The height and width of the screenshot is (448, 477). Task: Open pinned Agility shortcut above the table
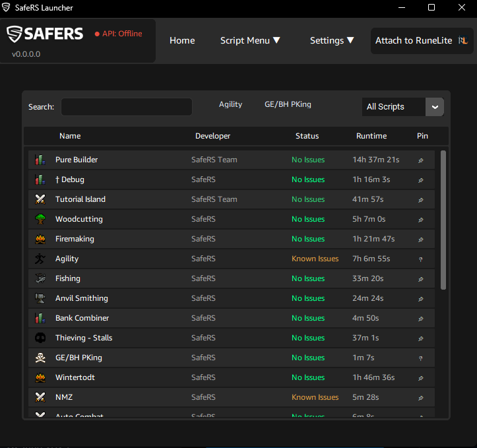(x=231, y=104)
